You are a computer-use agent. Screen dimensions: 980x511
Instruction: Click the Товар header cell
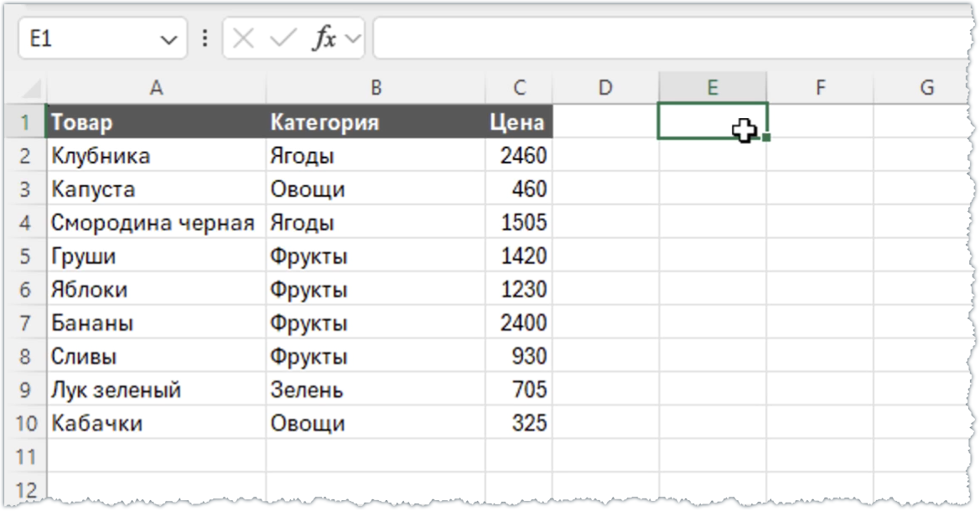(156, 121)
